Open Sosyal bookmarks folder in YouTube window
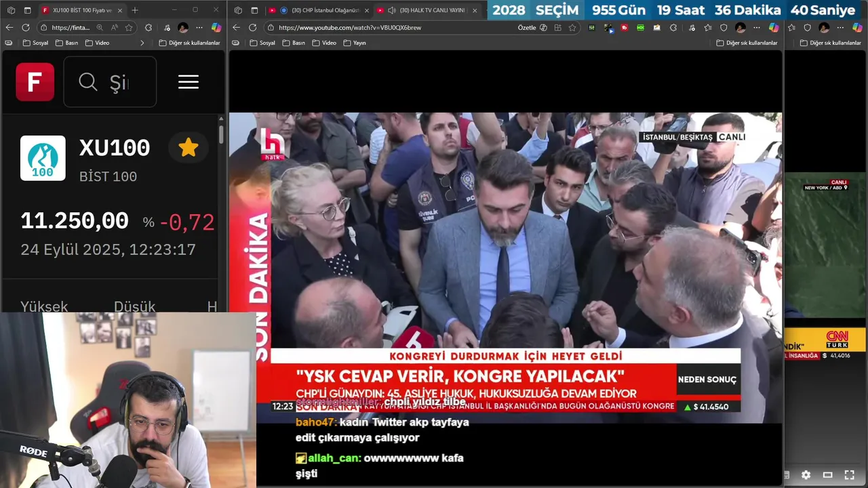This screenshot has height=488, width=868. point(262,43)
